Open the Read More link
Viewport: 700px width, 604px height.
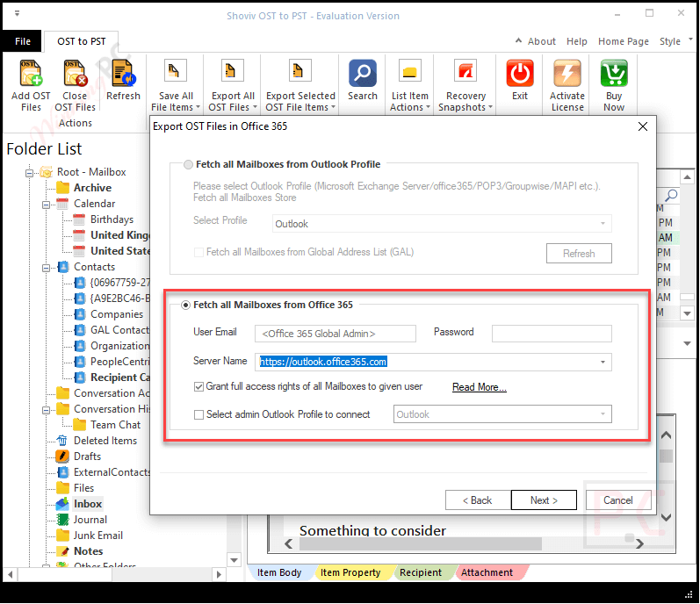coord(480,387)
